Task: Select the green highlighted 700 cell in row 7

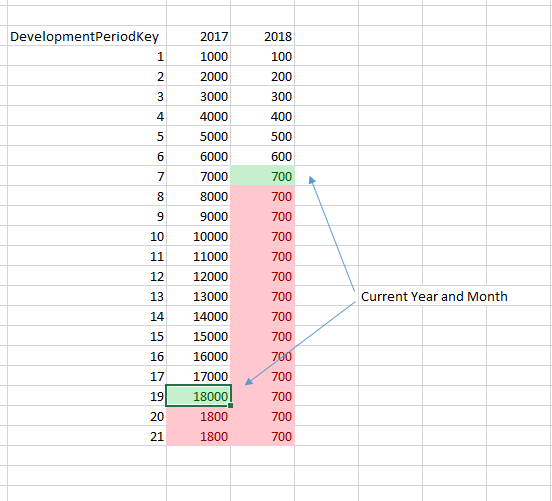Action: pos(263,176)
